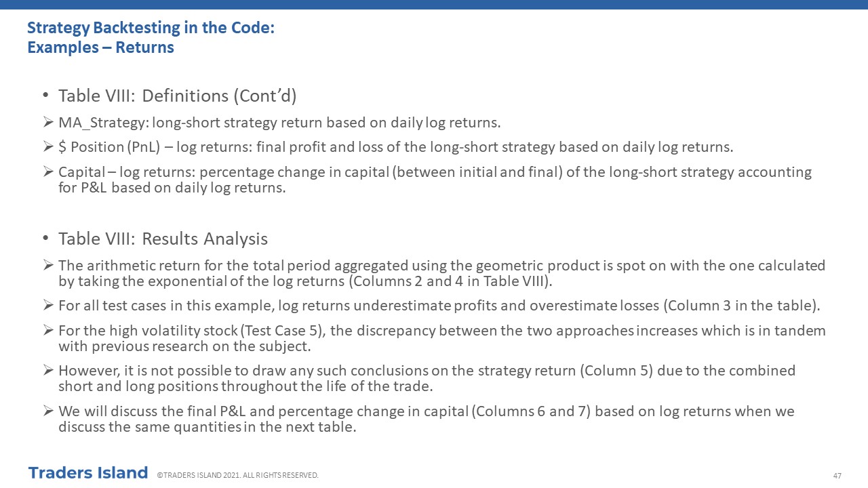This screenshot has width=868, height=488.
Task: Click the slide number 47
Action: [x=837, y=476]
